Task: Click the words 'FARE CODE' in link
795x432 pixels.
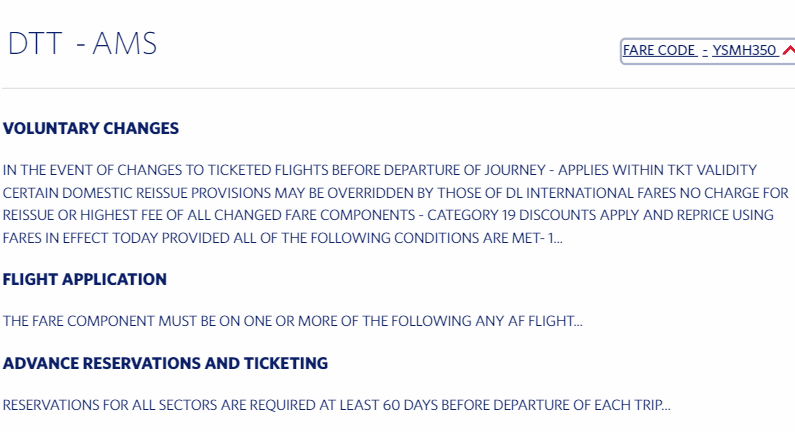Action: point(659,50)
